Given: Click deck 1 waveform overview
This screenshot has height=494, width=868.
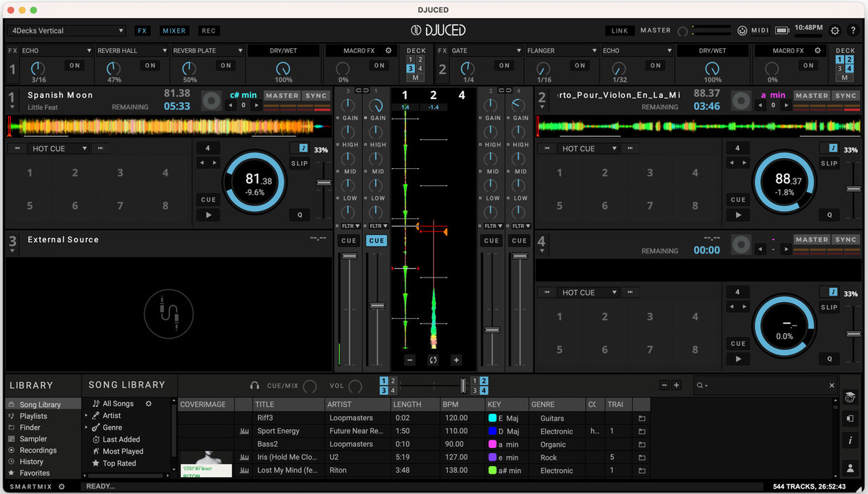Looking at the screenshot, I should tap(168, 126).
